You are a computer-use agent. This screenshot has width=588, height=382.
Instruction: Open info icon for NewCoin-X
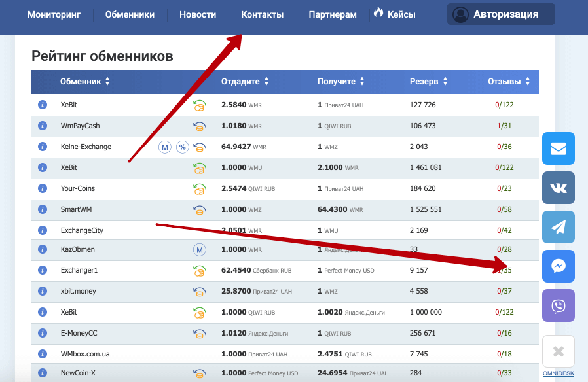43,373
